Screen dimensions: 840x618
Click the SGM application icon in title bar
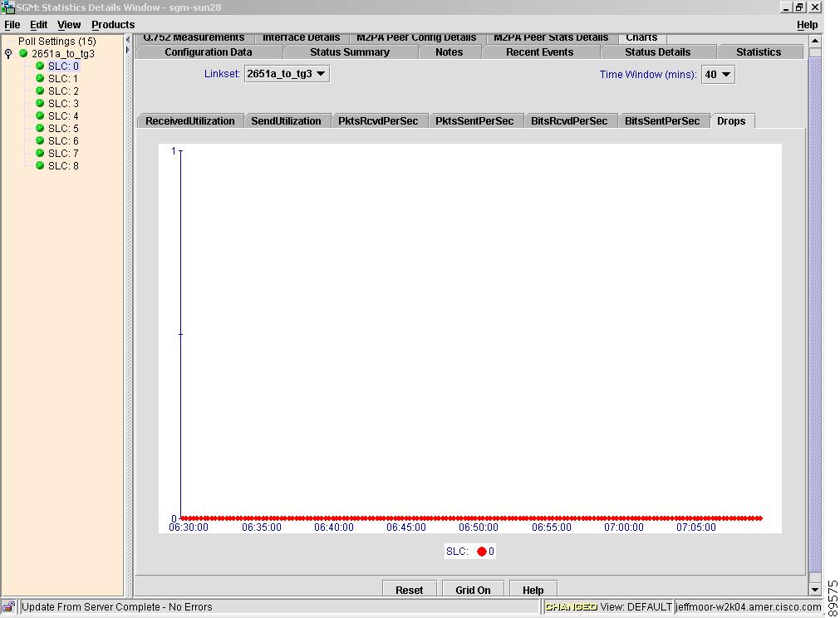[7, 7]
